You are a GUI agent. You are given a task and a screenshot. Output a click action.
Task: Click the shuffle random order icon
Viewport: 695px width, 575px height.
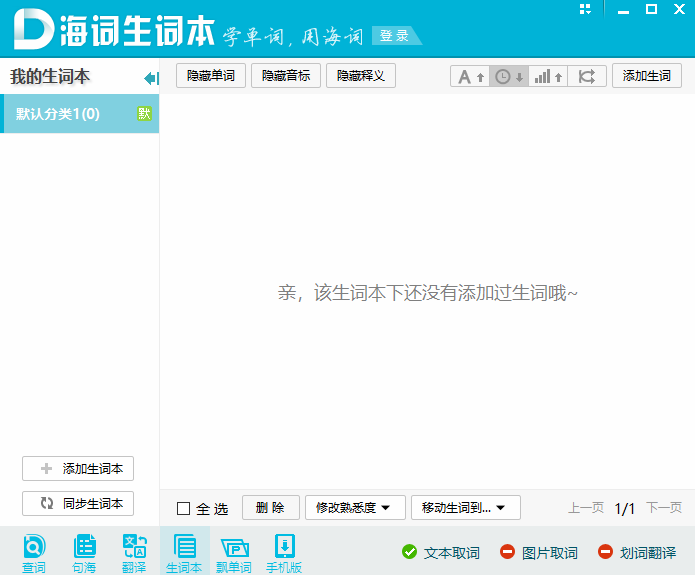point(587,76)
